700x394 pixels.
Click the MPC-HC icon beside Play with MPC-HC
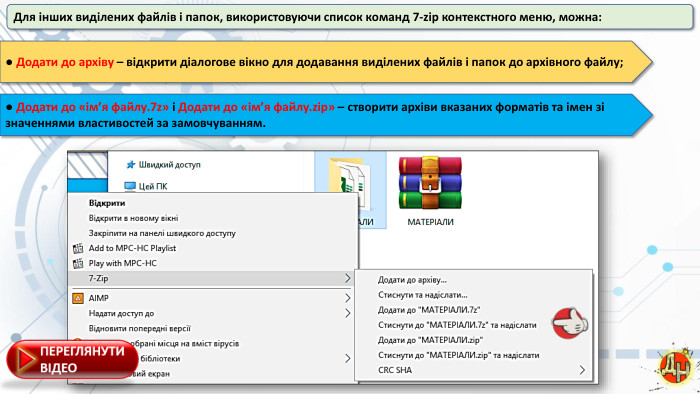tap(78, 263)
